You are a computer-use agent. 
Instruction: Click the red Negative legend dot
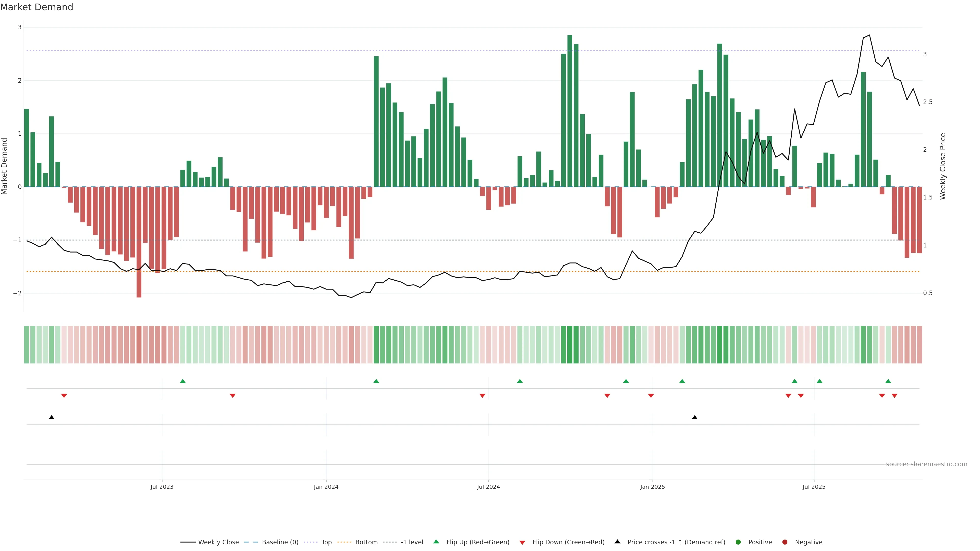(x=785, y=542)
